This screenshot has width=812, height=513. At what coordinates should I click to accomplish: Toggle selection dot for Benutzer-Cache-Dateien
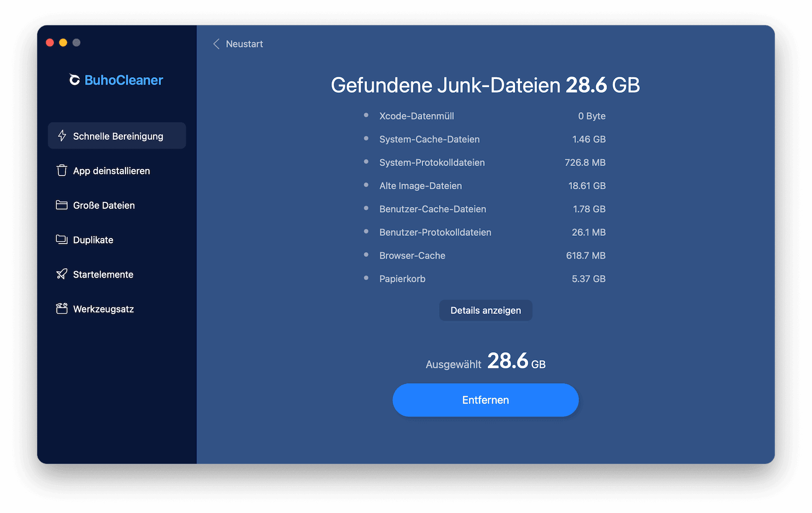(366, 209)
